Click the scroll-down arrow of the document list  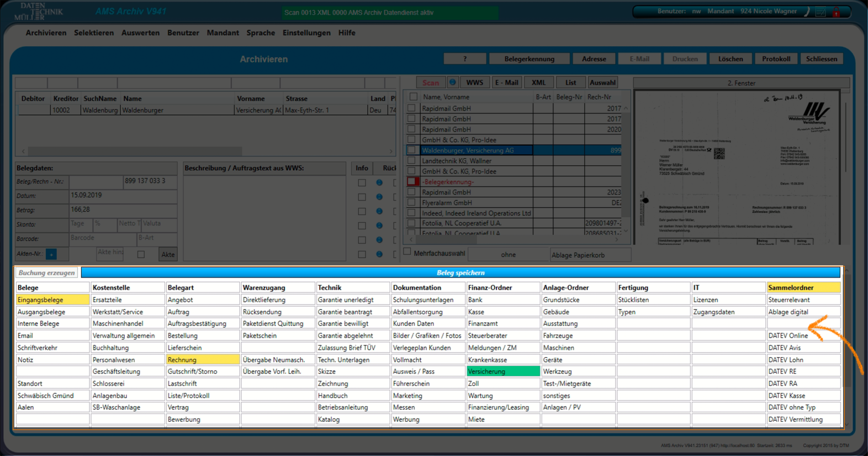(x=626, y=231)
